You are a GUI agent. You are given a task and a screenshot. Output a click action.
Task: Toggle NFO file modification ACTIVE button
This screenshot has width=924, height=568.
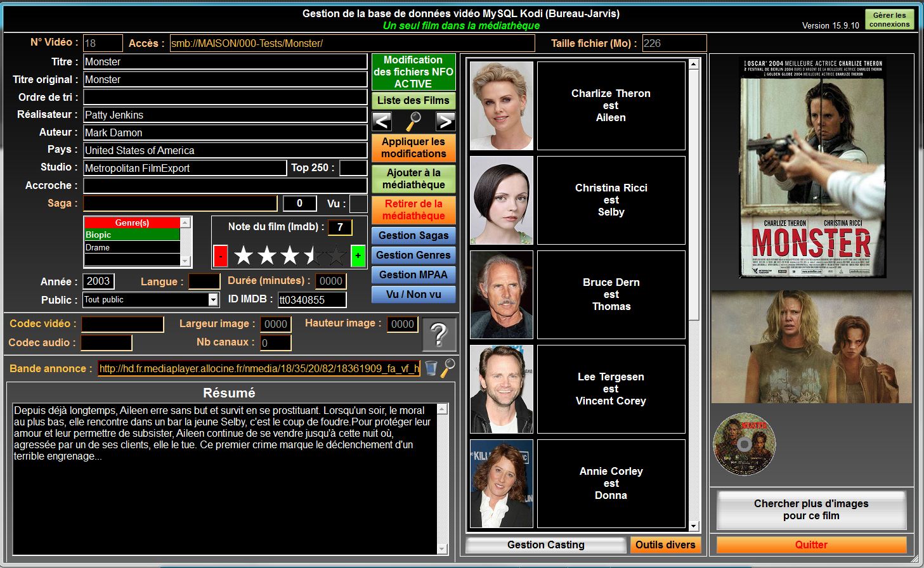click(x=413, y=72)
